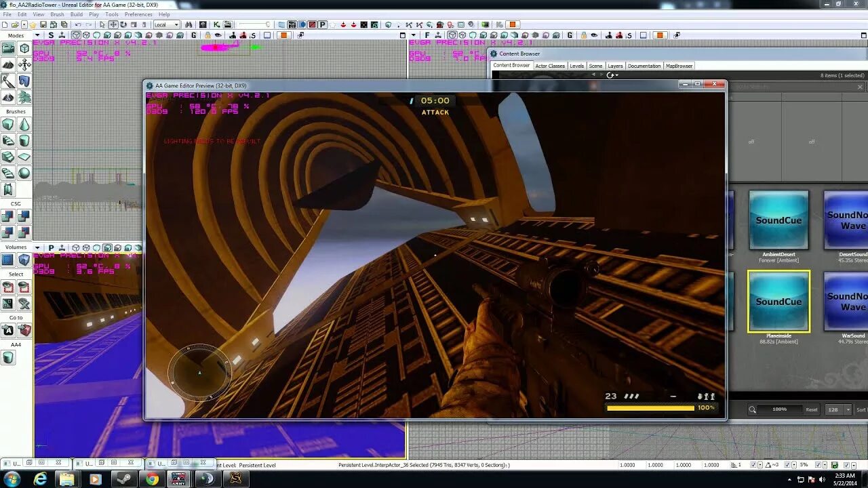The height and width of the screenshot is (488, 868).
Task: Create a new map with New icon
Action: tap(6, 25)
